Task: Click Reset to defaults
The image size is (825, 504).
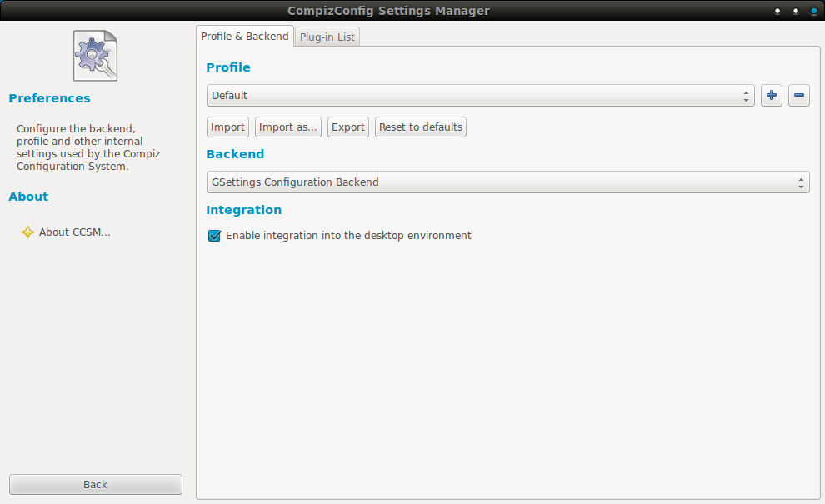Action: (x=421, y=127)
